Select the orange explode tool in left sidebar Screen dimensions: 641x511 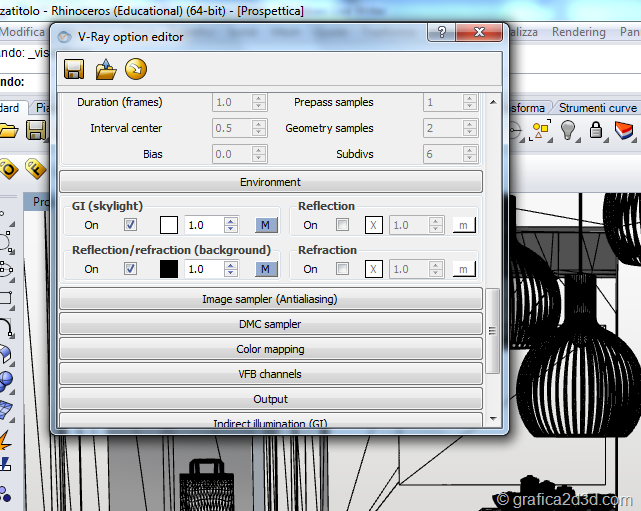pos(5,441)
